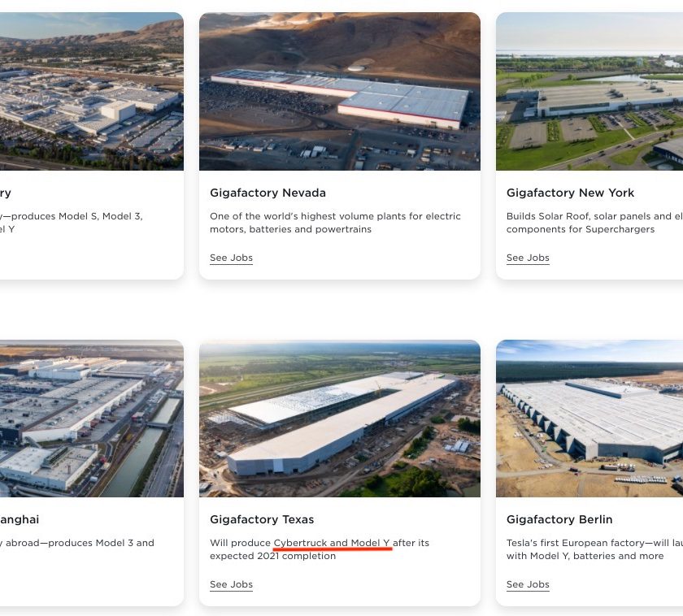Click the Fremont factory aerial photo
683x616 pixels.
[91, 91]
